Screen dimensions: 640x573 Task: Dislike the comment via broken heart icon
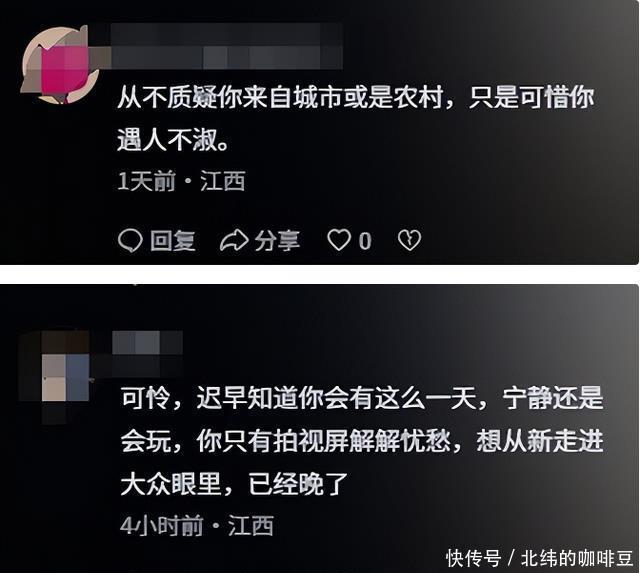(x=409, y=240)
